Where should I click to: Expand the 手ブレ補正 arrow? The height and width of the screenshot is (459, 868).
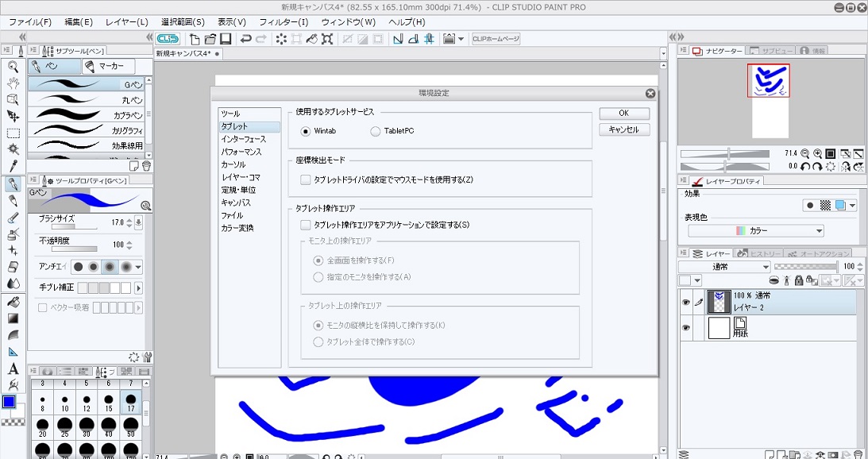pyautogui.click(x=138, y=288)
